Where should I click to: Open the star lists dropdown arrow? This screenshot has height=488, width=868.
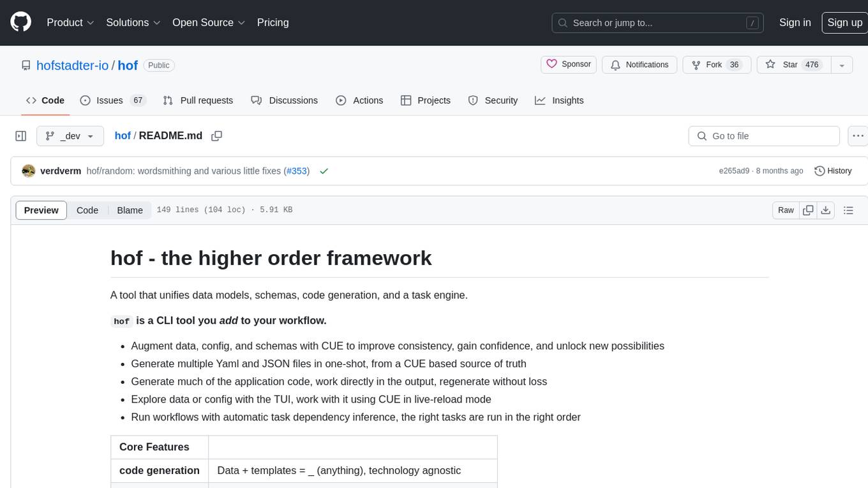tap(842, 65)
